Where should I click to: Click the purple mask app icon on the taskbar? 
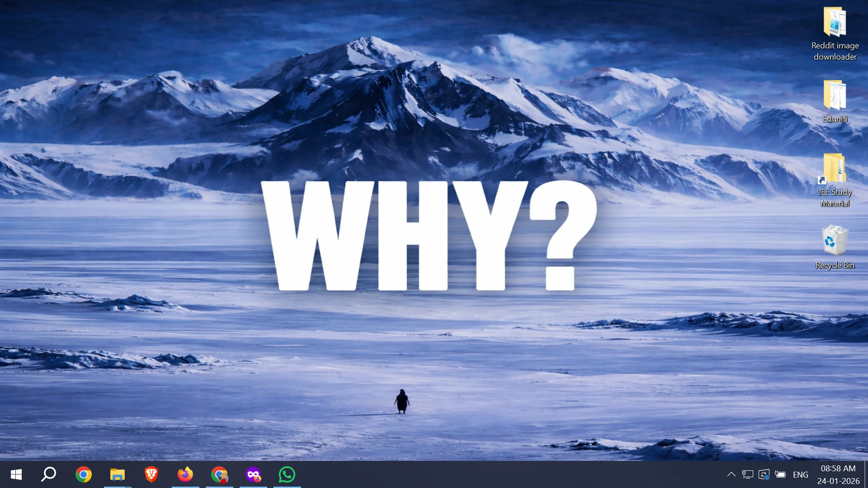[253, 474]
